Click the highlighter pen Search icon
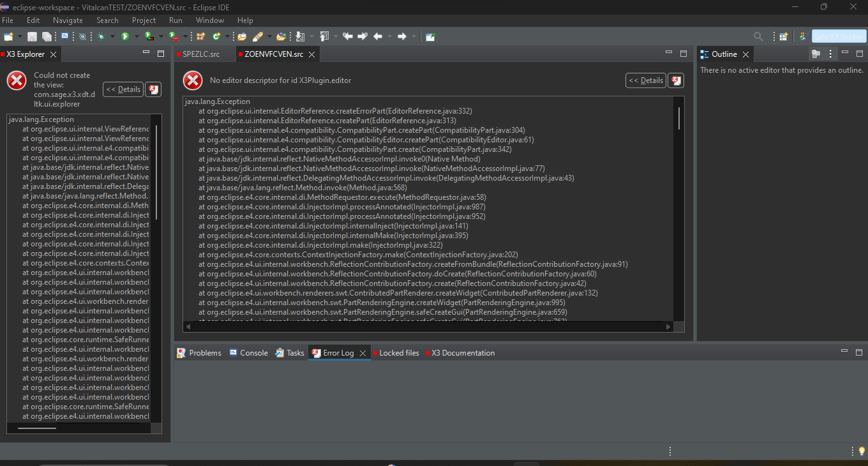The height and width of the screenshot is (466, 868). click(x=258, y=36)
